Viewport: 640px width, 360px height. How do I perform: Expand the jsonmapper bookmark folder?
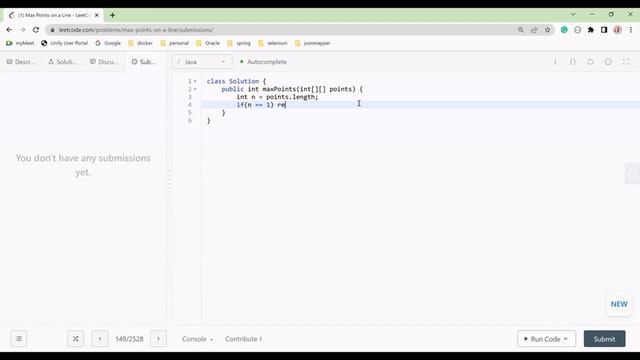point(313,43)
